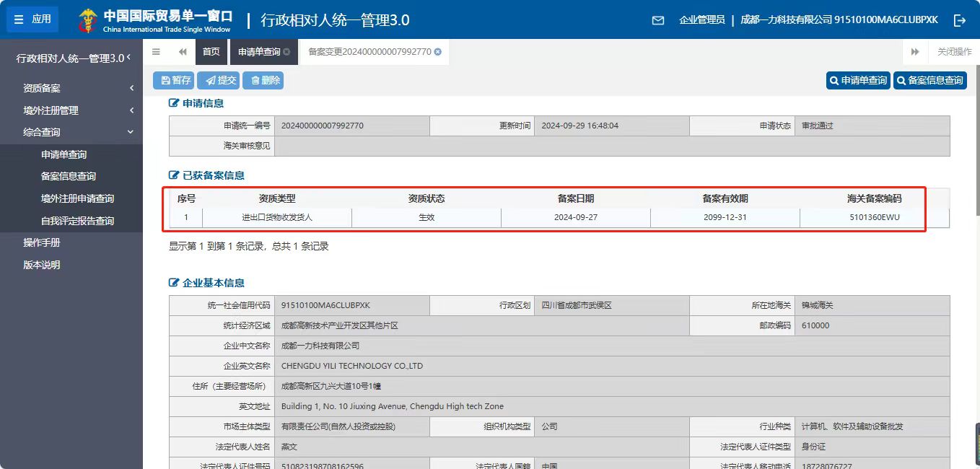This screenshot has height=469, width=980.
Task: Click the 统一社会信用代码 field 91510100MA6CLUBPXK
Action: click(x=352, y=305)
